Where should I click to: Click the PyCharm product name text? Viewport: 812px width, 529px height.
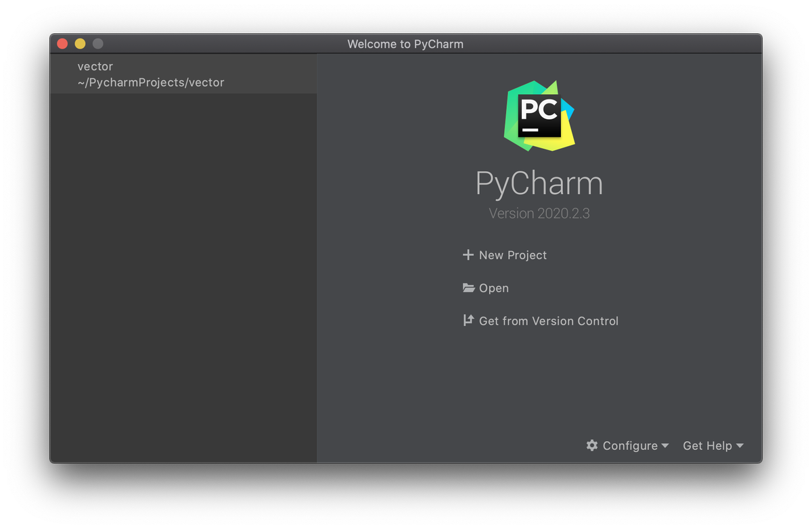[539, 183]
